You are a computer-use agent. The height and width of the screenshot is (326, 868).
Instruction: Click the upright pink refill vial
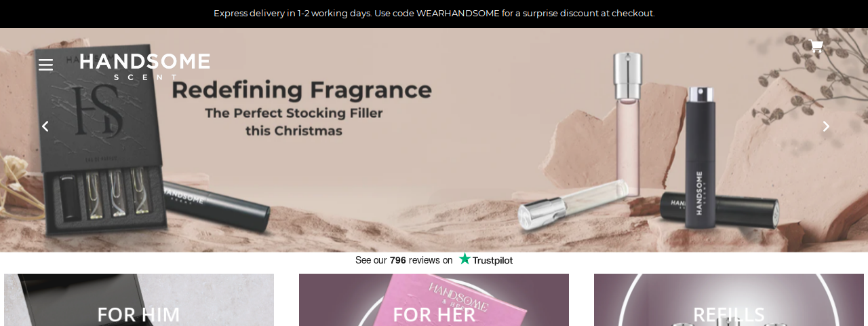point(627,122)
